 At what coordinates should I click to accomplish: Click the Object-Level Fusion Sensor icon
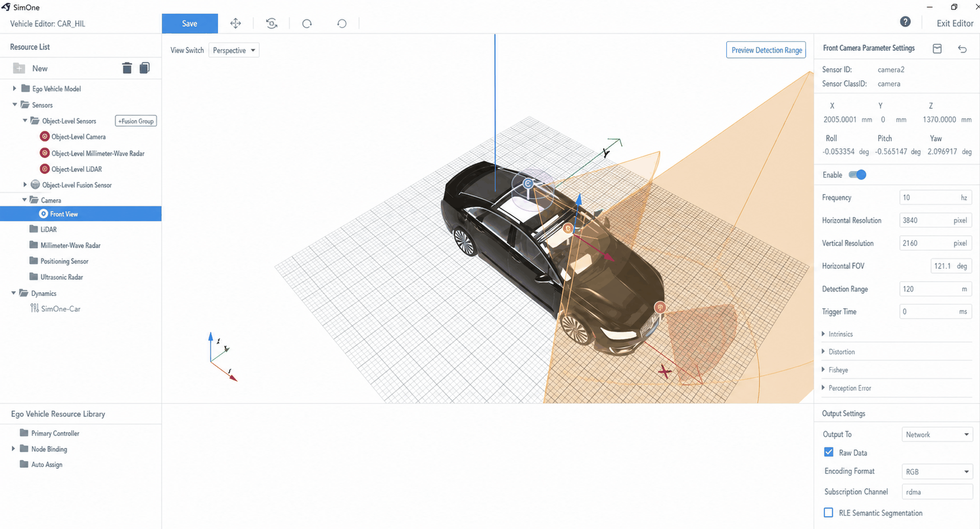pos(35,185)
